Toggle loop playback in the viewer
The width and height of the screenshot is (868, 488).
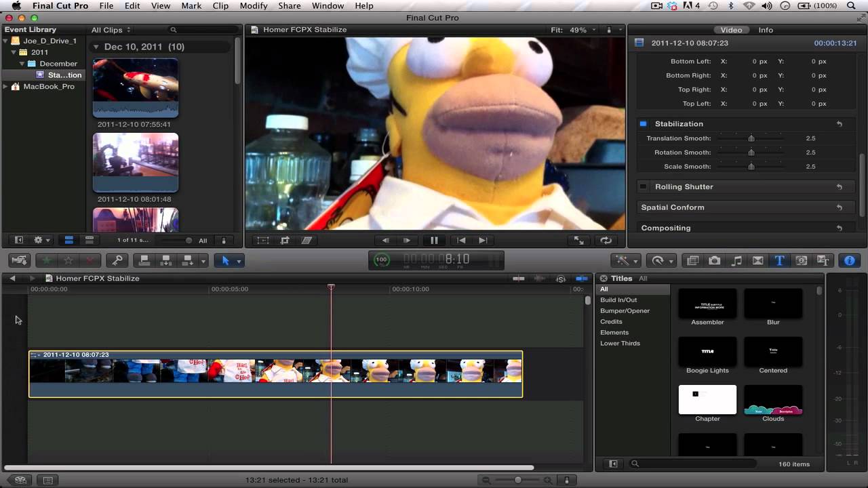point(606,240)
